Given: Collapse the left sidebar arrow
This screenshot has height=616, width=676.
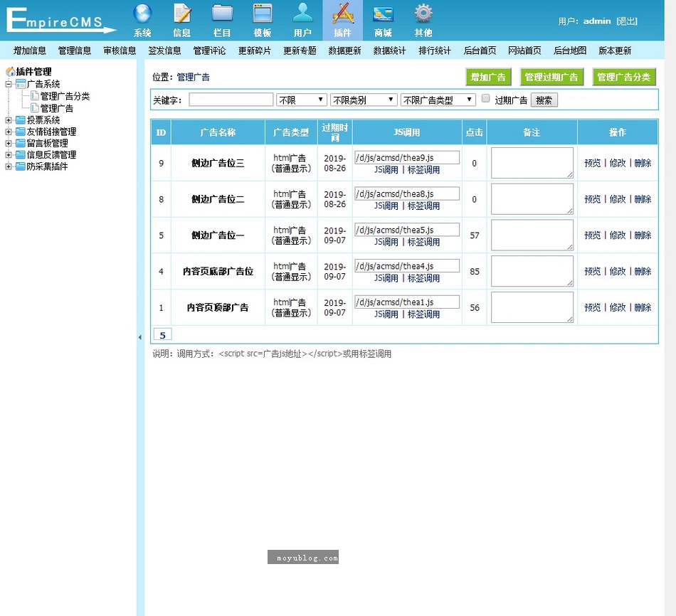Looking at the screenshot, I should (x=139, y=337).
